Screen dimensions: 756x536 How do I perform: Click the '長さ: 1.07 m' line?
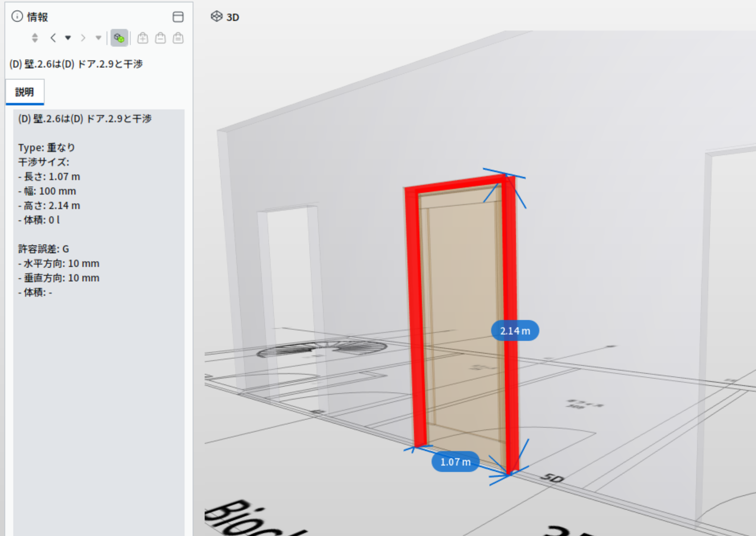pos(49,177)
